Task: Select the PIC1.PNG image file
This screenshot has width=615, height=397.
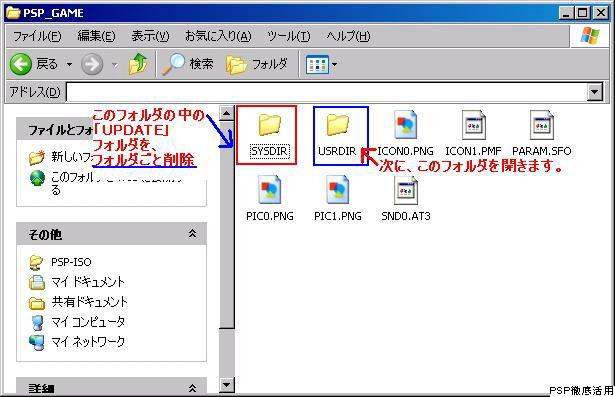Action: pos(337,189)
